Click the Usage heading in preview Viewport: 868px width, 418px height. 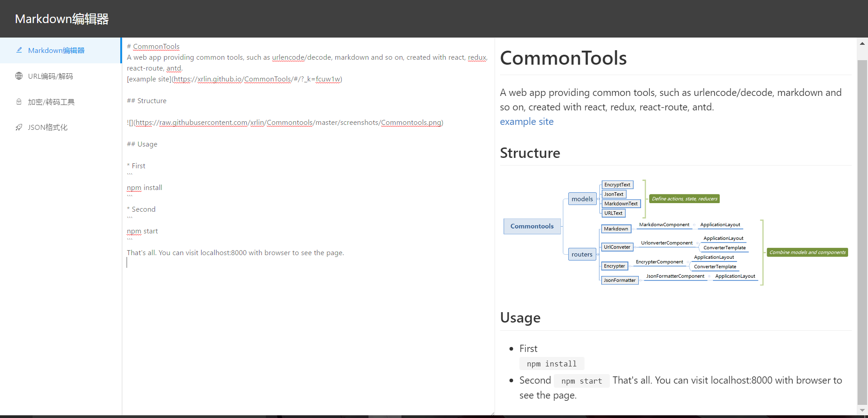click(x=520, y=318)
